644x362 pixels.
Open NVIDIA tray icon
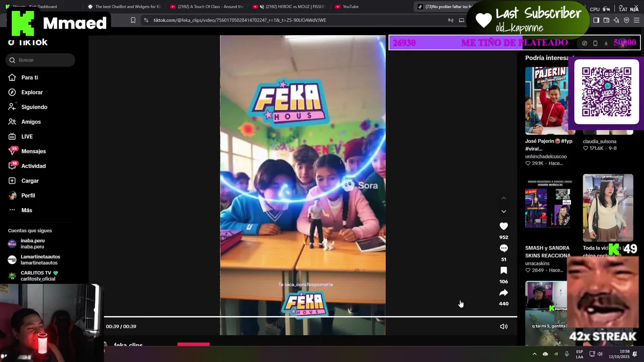click(556, 354)
